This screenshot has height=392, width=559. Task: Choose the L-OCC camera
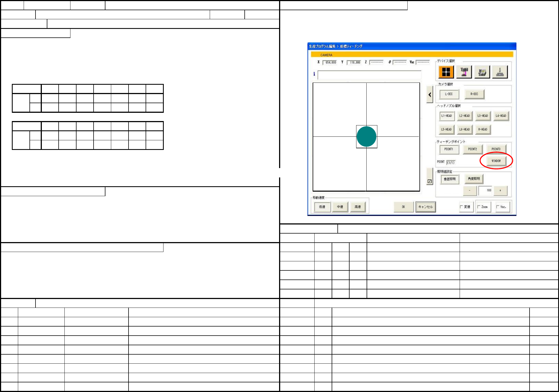(x=449, y=94)
